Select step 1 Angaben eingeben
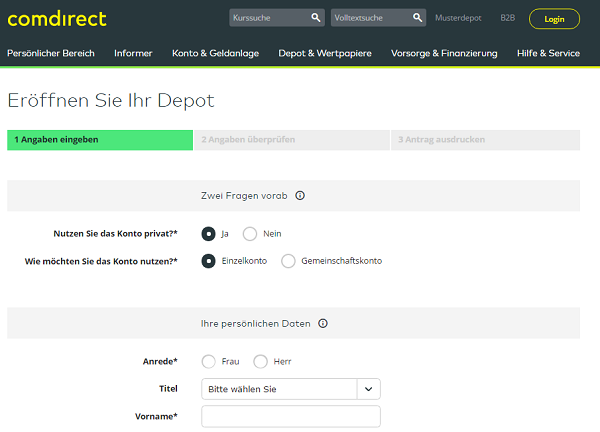The height and width of the screenshot is (432, 600). 100,140
